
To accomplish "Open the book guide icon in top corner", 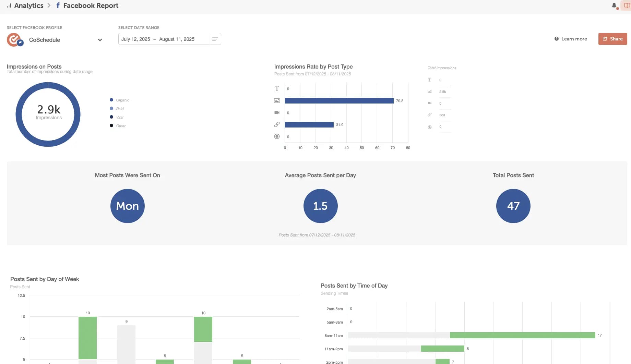I will click(627, 5).
